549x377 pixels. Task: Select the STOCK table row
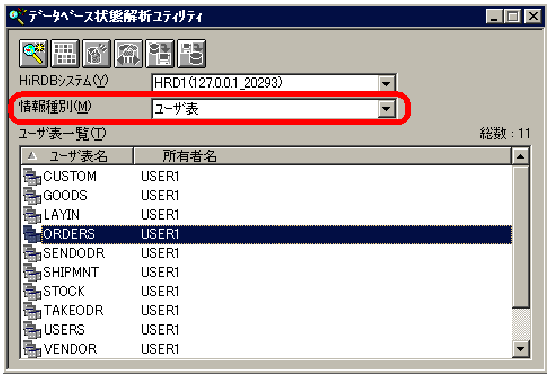click(x=266, y=292)
